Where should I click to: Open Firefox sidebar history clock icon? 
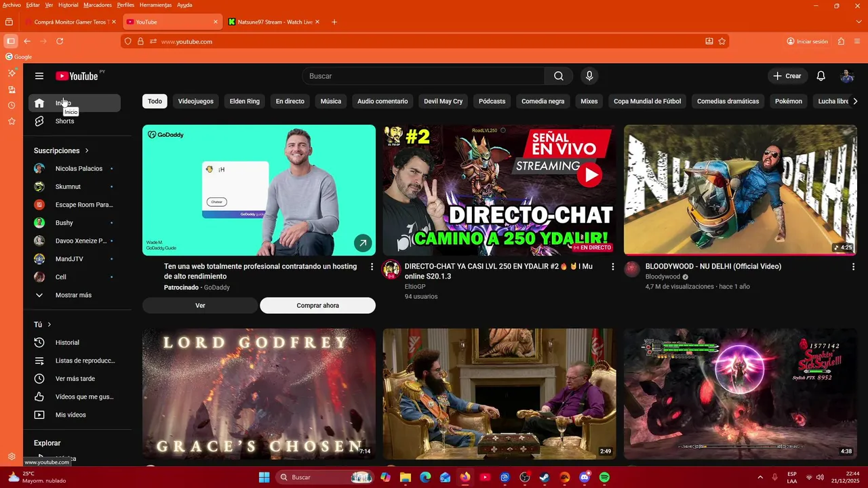12,105
